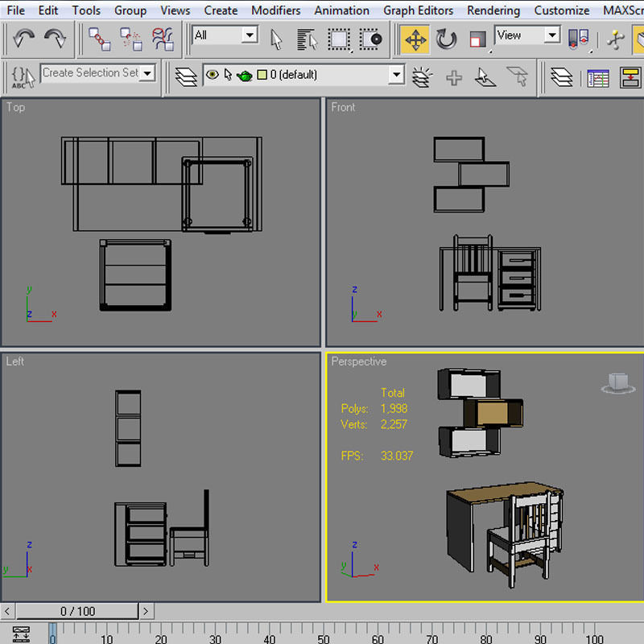Activate the Select and Rotate tool

coord(447,39)
